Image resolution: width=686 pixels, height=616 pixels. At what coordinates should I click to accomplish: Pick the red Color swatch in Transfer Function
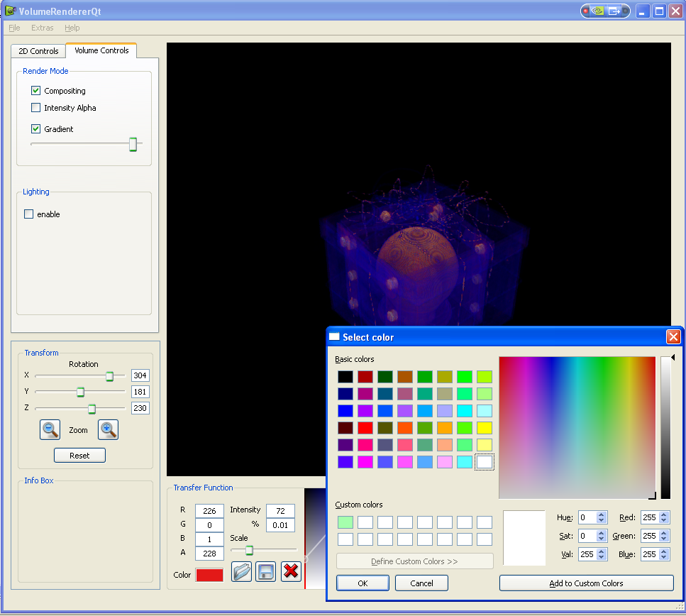tap(209, 575)
